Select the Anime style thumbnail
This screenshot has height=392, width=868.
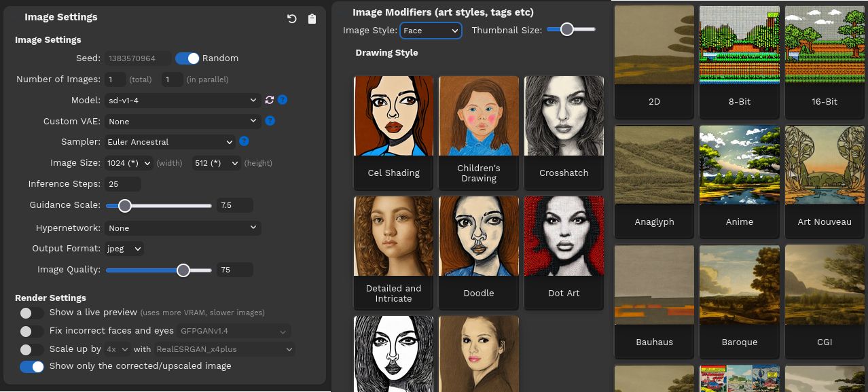pyautogui.click(x=740, y=181)
